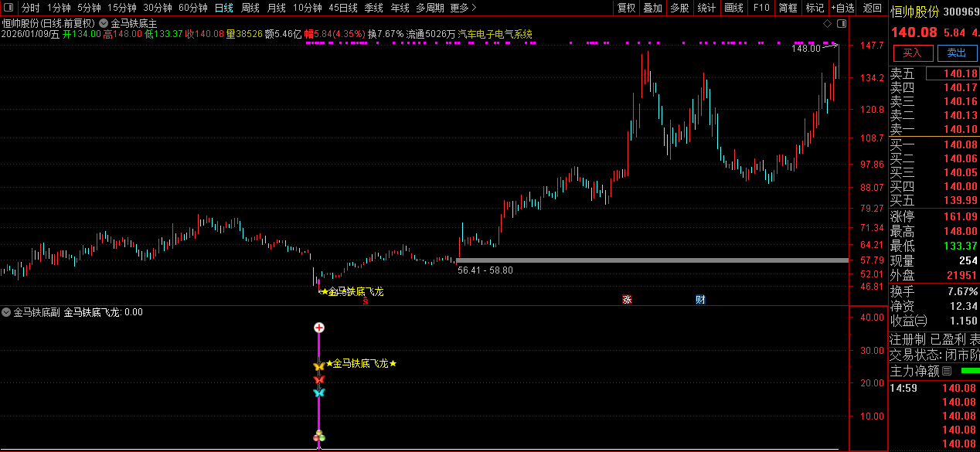Click the 恒帅股份 stock name header
Image resolution: width=980 pixels, height=452 pixels.
click(914, 11)
